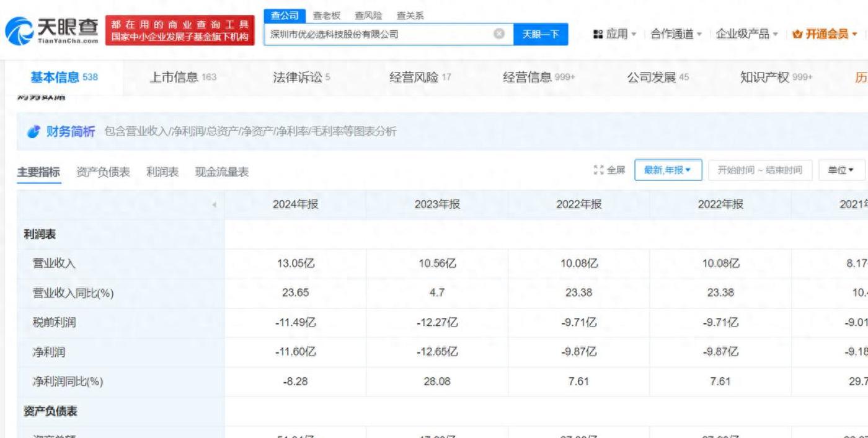Click the 资产负债表 section heading in table
Viewport: 868px width, 438px height.
click(51, 411)
